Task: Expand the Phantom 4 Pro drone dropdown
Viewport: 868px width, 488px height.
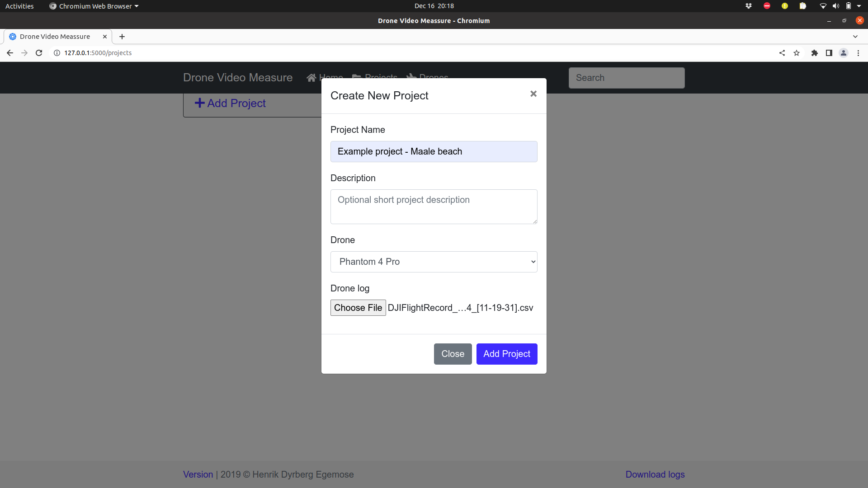Action: point(434,262)
